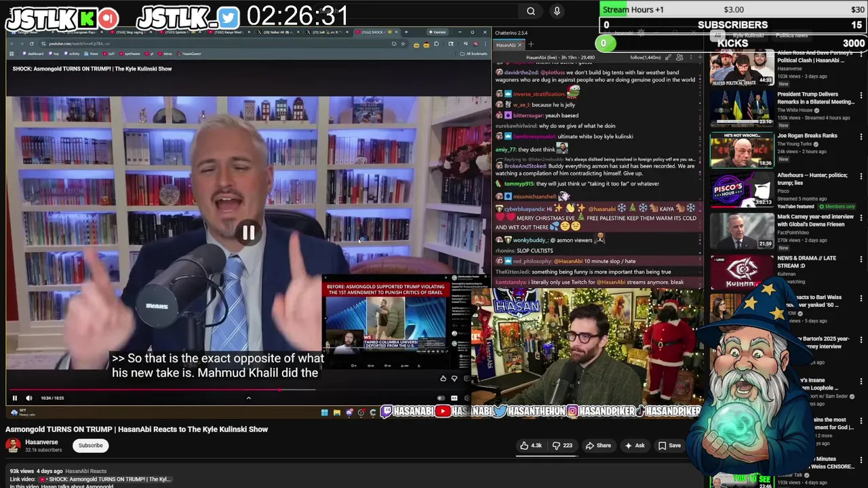Open the Aiden Ross And Dave Portnoy video thumbnail

(x=742, y=68)
